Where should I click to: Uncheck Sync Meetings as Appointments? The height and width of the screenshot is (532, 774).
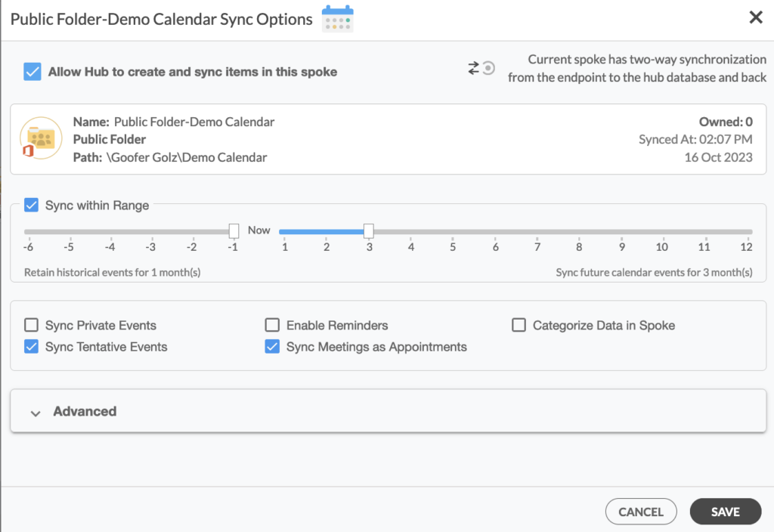click(x=272, y=346)
